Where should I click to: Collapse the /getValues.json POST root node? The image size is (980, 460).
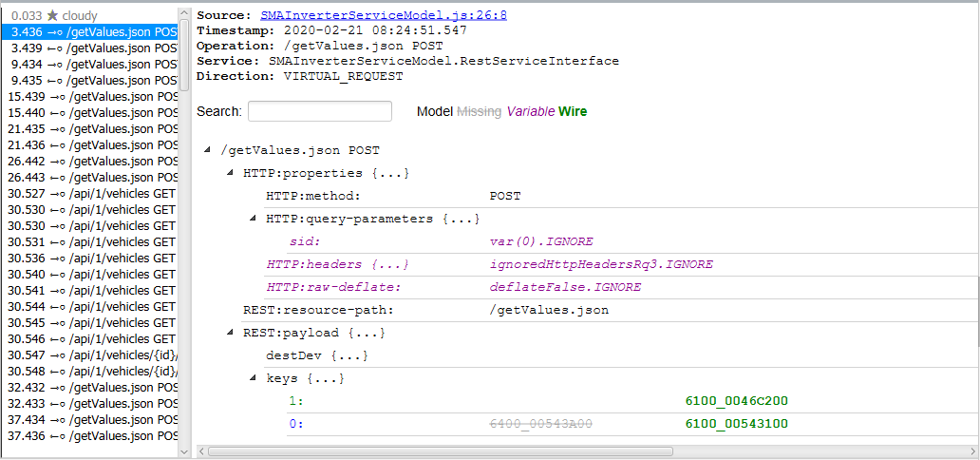(x=207, y=151)
